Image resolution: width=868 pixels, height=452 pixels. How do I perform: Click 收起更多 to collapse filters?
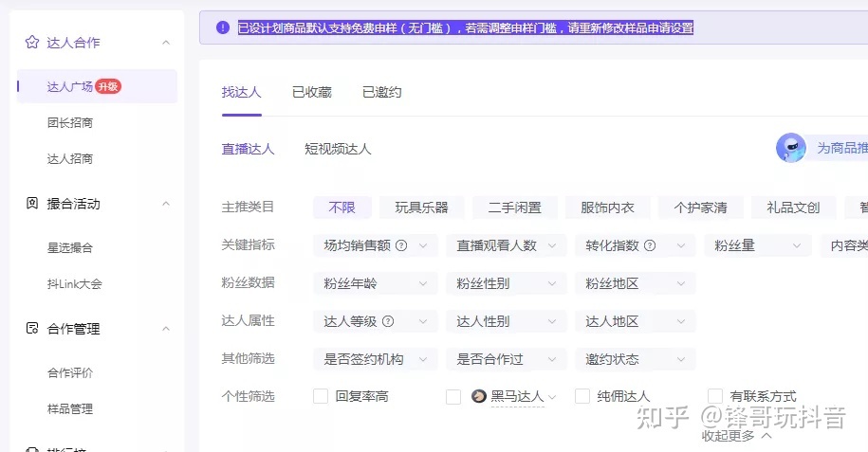[x=736, y=436]
